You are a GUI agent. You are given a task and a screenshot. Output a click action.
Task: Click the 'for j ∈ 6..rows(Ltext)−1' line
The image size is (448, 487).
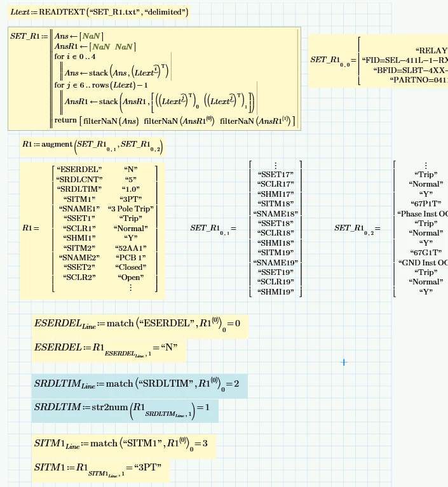101,85
